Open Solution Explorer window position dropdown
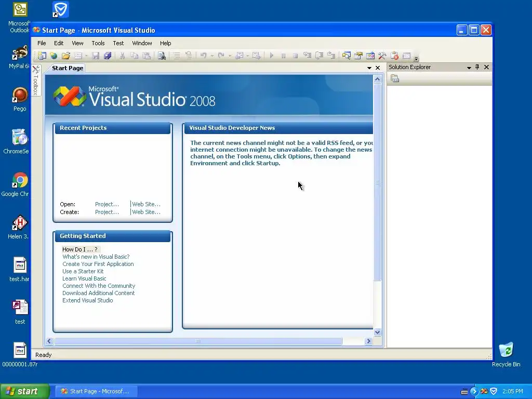This screenshot has width=532, height=399. (469, 68)
